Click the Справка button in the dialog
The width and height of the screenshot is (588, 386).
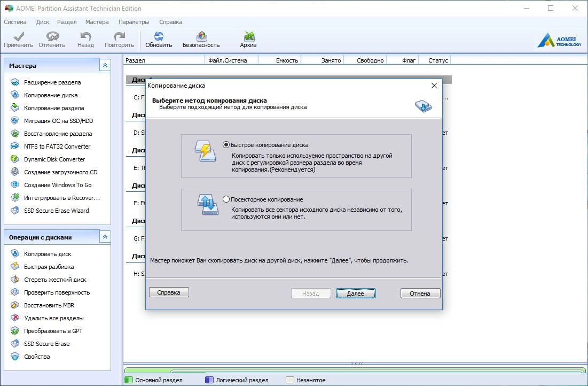click(169, 292)
